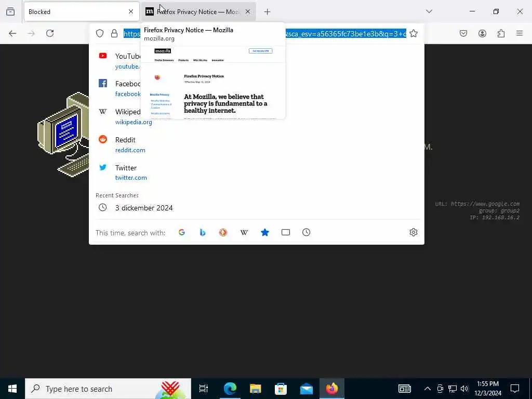Close the Blocked tab
532x399 pixels.
[131, 11]
